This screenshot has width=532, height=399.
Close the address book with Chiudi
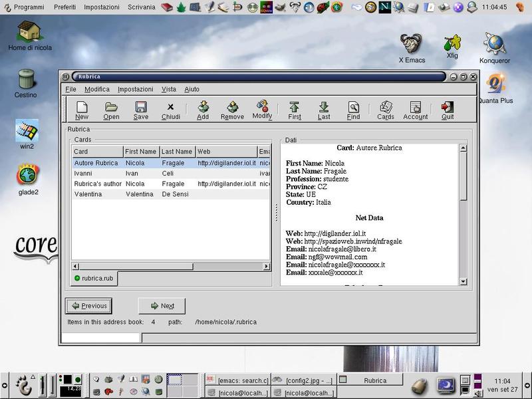171,110
